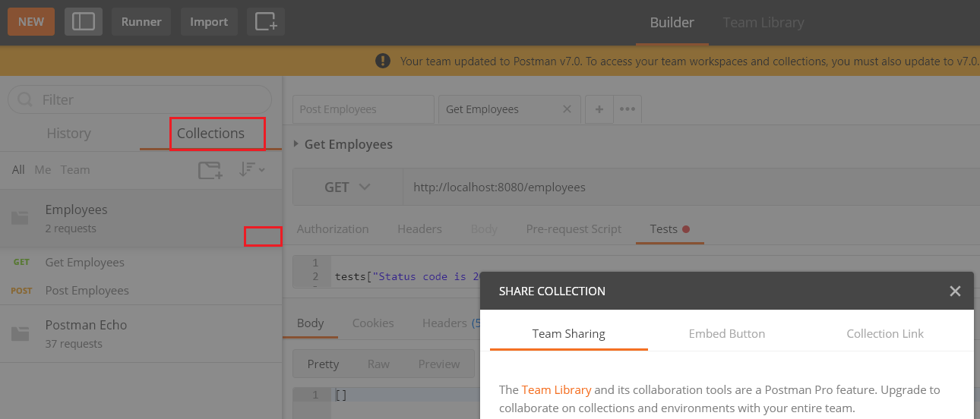Open the sort collections icon
Screen dimensions: 980x419
point(251,170)
